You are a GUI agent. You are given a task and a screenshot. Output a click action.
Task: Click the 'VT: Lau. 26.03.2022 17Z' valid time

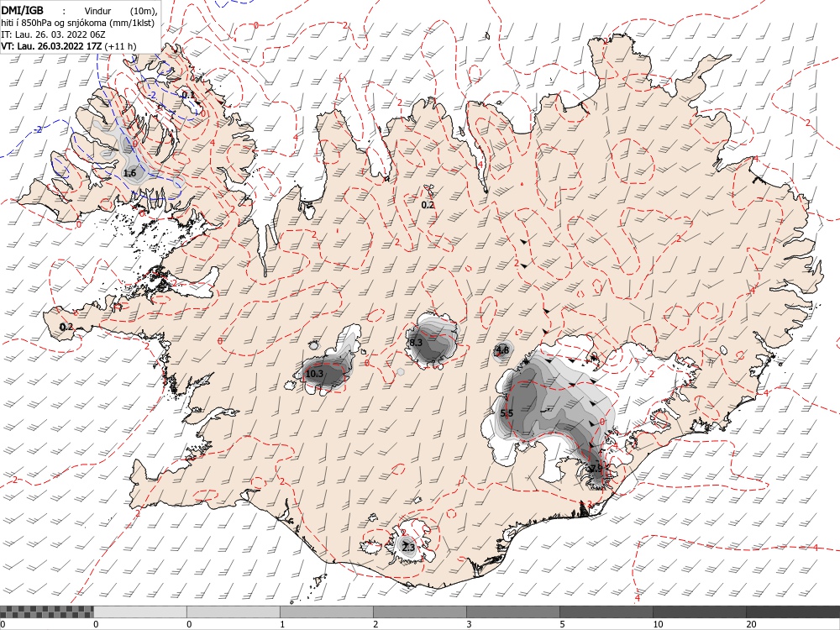click(x=51, y=46)
